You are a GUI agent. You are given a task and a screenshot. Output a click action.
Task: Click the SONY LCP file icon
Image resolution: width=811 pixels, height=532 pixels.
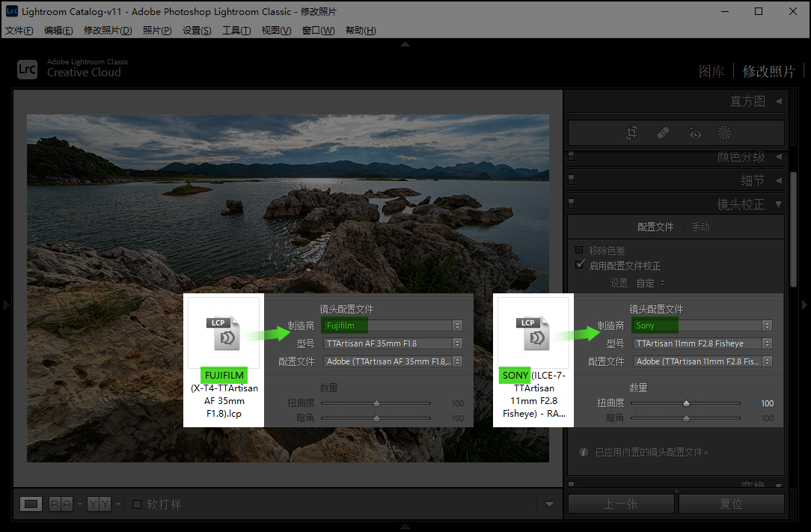click(533, 333)
